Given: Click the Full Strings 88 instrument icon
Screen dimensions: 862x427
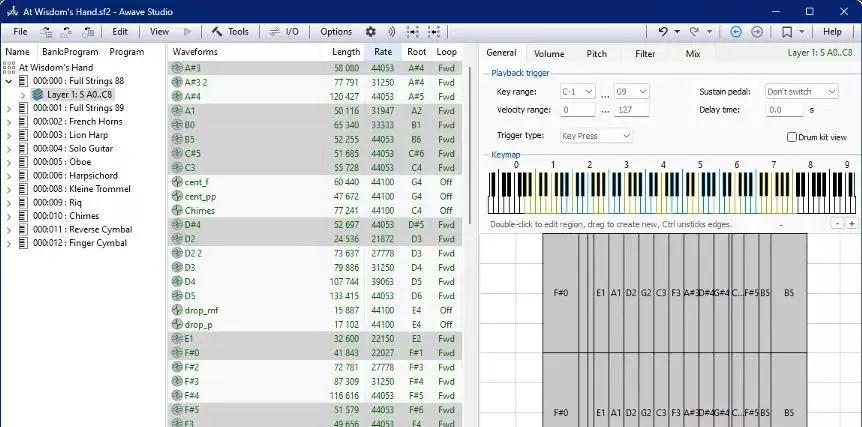Looking at the screenshot, I should (x=23, y=81).
